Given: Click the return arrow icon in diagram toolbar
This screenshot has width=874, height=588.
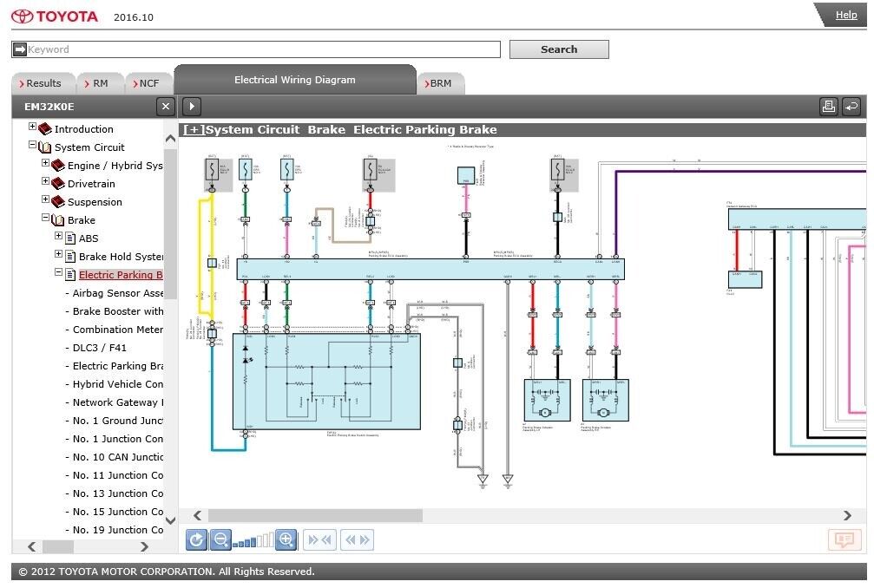Looking at the screenshot, I should tap(851, 106).
